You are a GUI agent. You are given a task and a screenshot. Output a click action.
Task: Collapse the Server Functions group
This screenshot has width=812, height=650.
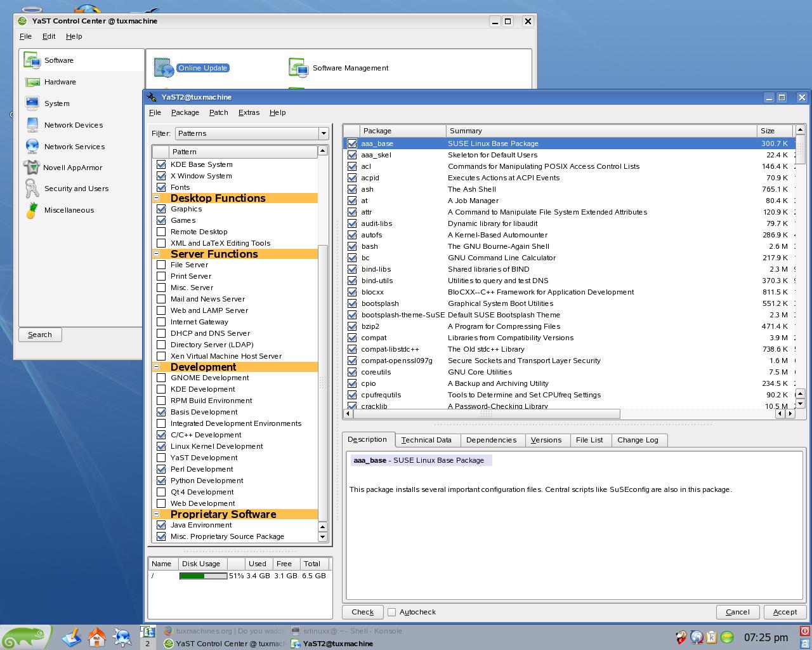pyautogui.click(x=157, y=254)
